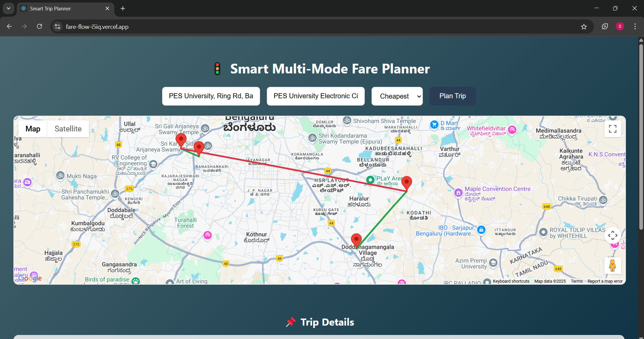The image size is (644, 339).
Task: Click the Turahalli Forest label
Action: 186,223
